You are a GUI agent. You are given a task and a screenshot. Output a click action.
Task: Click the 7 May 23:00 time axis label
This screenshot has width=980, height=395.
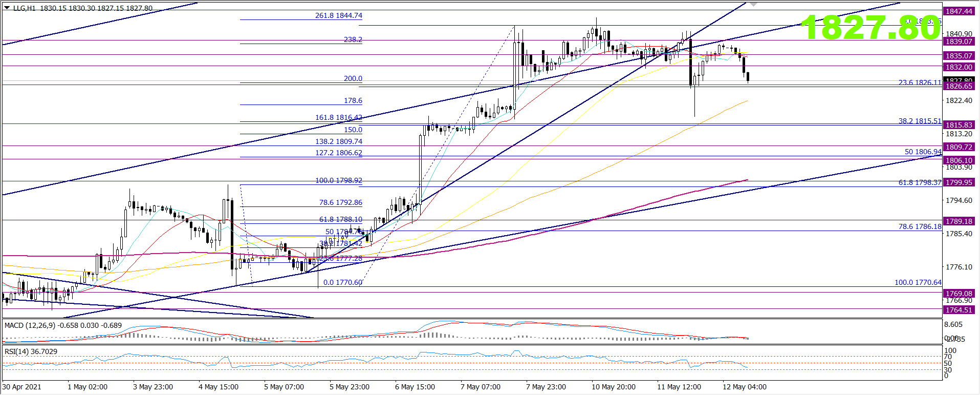(546, 387)
